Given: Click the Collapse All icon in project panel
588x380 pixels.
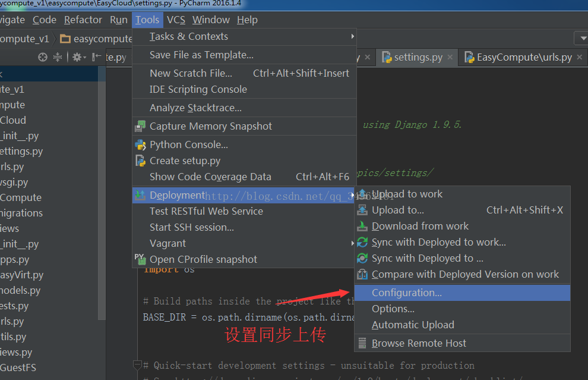Looking at the screenshot, I should (58, 57).
